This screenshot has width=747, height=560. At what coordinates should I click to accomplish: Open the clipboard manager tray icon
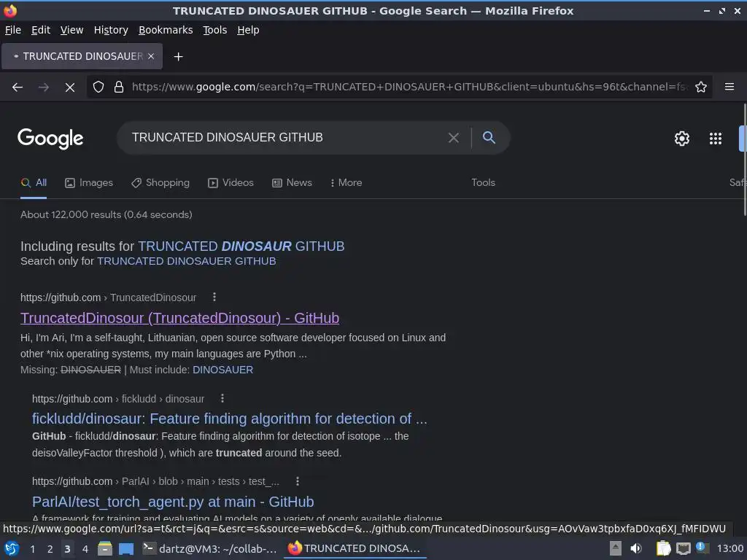[x=663, y=548]
